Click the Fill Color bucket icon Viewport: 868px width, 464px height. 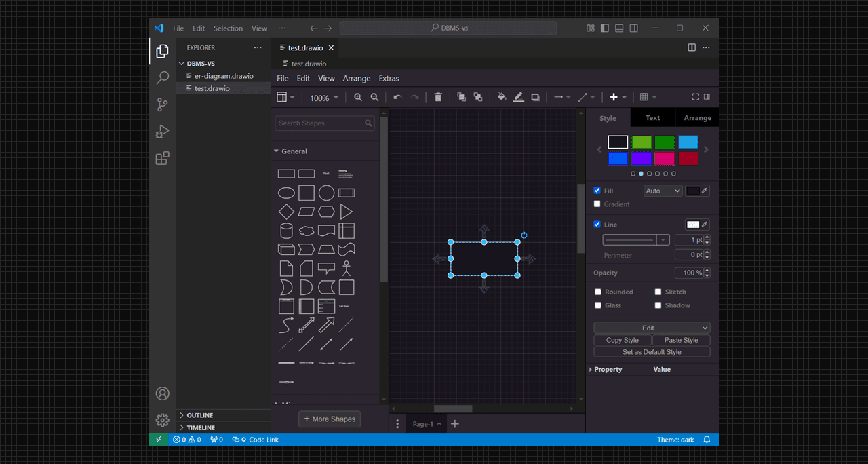pyautogui.click(x=502, y=98)
